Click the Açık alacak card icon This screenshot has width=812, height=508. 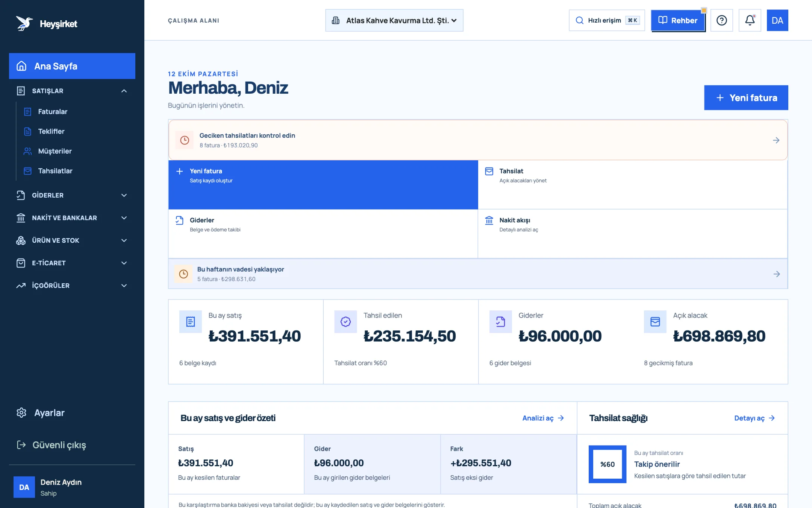(x=655, y=322)
